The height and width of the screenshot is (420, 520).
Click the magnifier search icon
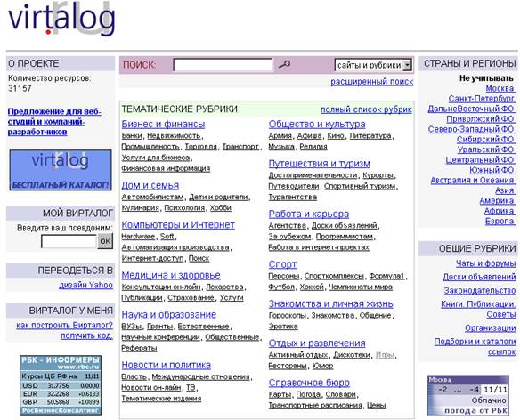tap(284, 64)
